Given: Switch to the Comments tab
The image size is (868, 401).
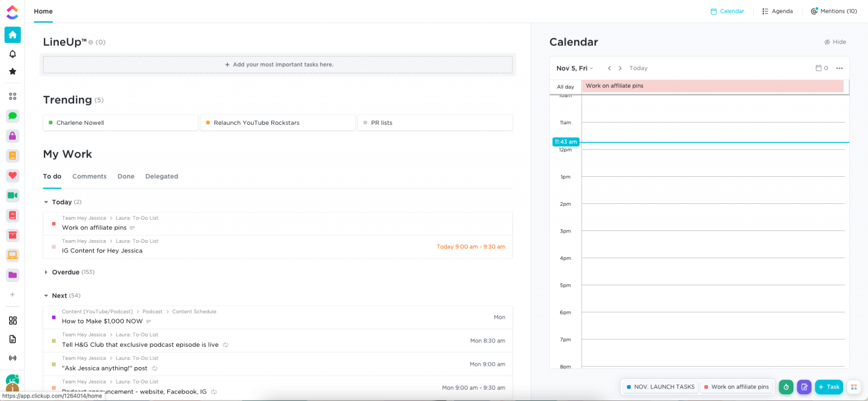Looking at the screenshot, I should click(x=89, y=176).
